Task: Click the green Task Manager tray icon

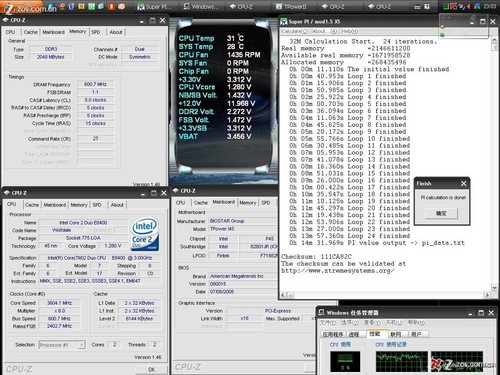Action: coord(446,6)
